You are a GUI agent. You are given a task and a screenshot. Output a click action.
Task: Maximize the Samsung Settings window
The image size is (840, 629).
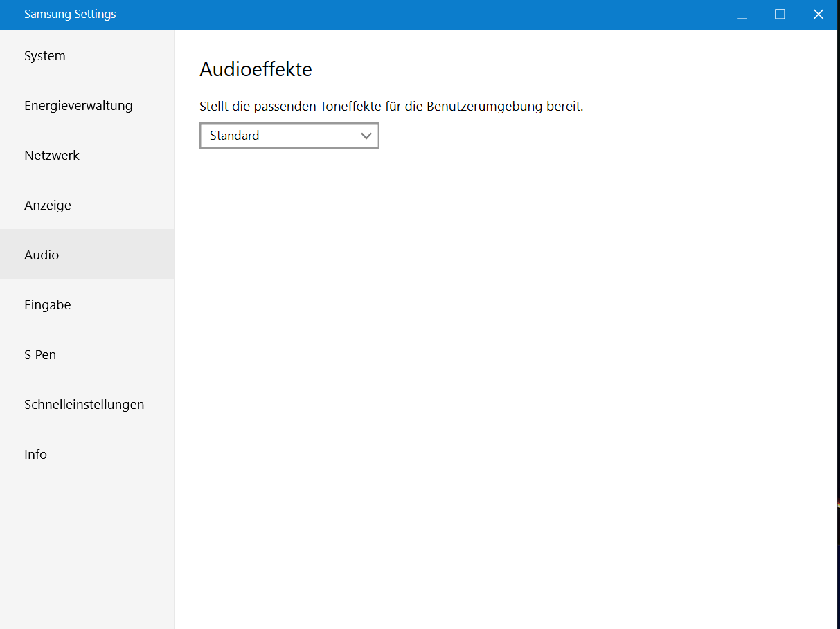(780, 15)
